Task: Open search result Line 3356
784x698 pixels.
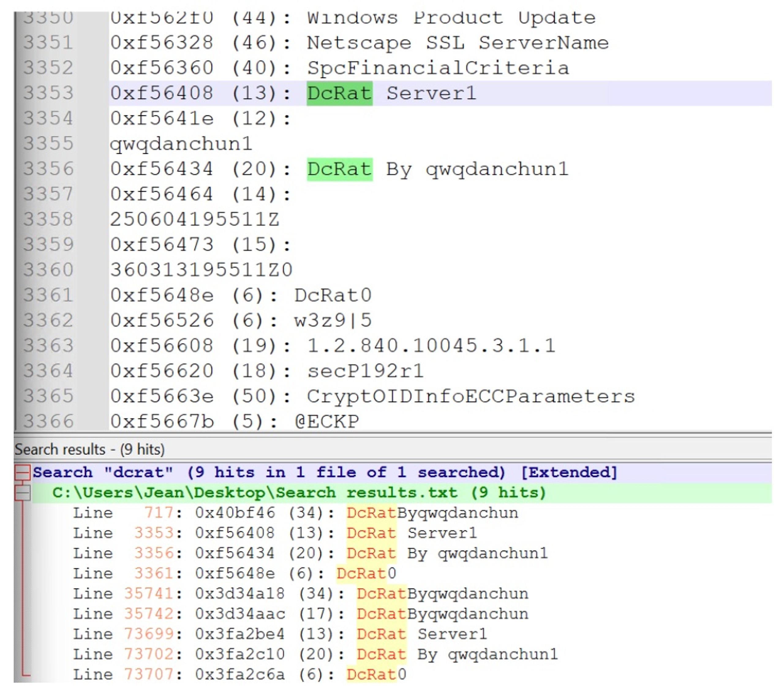Action: (310, 554)
